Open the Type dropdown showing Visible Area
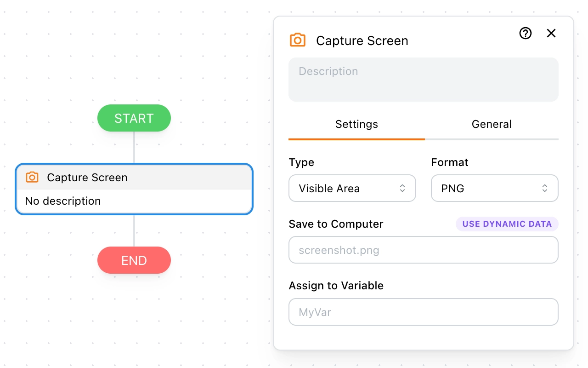The height and width of the screenshot is (368, 588). point(352,188)
